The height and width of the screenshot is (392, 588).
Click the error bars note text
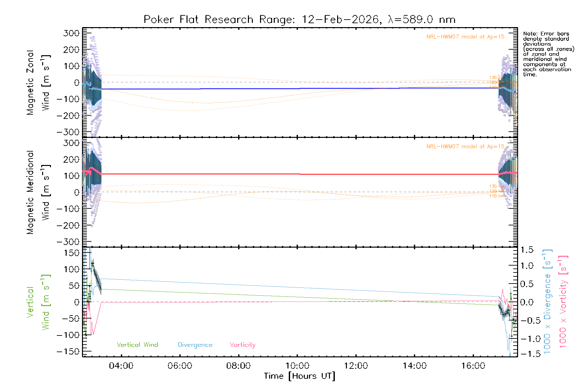click(548, 54)
